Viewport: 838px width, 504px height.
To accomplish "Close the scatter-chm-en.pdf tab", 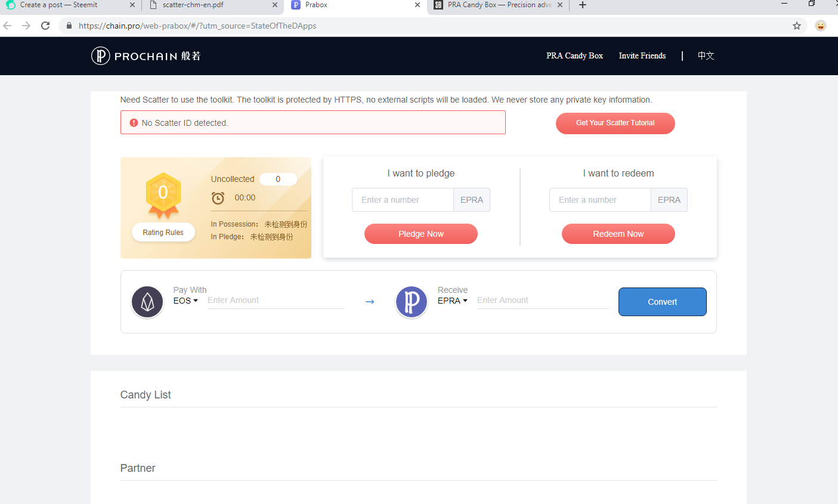I will 275,5.
